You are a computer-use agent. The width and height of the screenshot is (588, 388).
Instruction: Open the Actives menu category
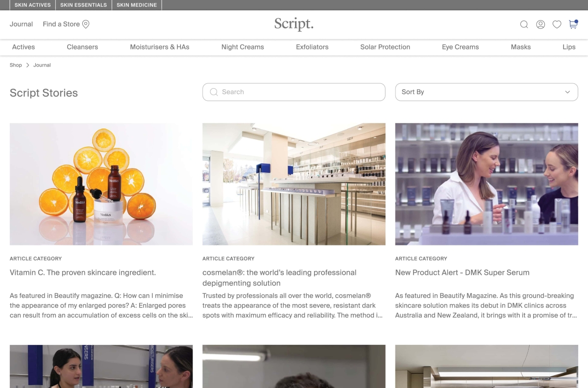(24, 47)
